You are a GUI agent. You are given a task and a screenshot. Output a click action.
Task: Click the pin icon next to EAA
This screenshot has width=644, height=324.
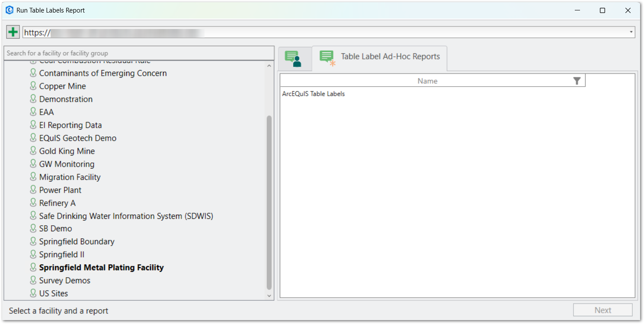tap(34, 112)
